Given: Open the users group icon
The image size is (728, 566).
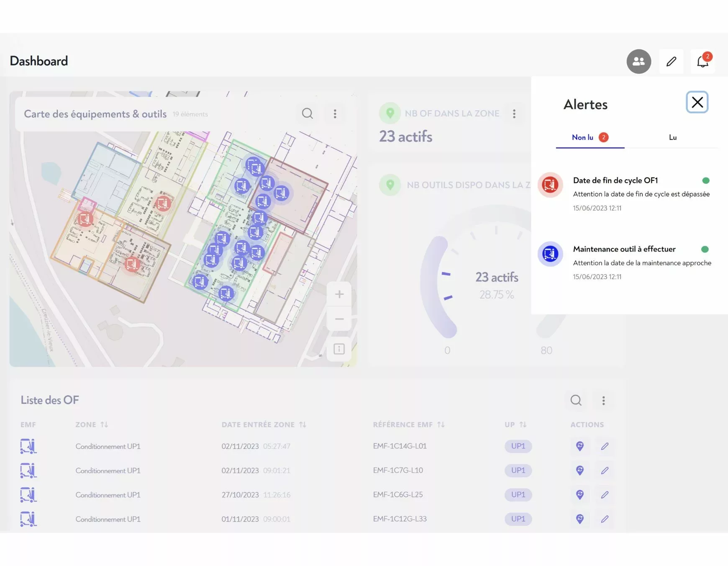Looking at the screenshot, I should [638, 62].
